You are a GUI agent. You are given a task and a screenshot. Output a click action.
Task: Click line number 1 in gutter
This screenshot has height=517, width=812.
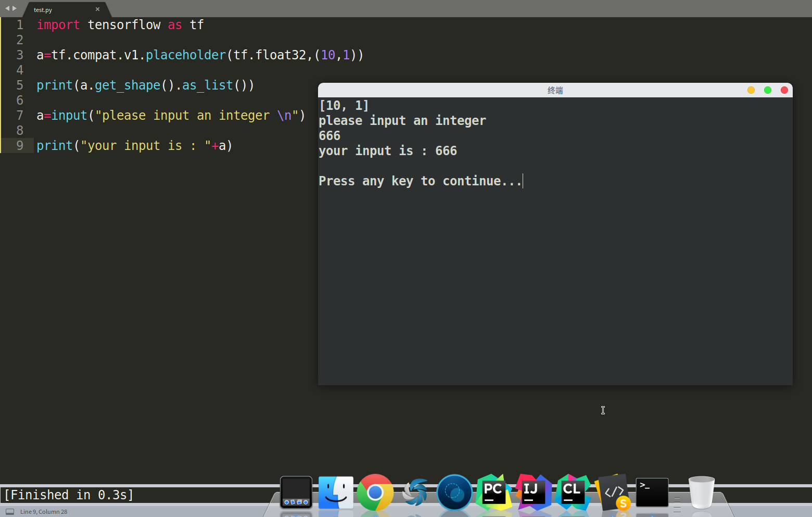click(x=20, y=25)
